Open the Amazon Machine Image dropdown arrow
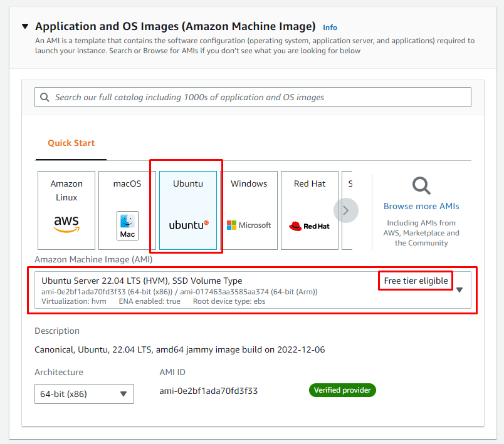 (459, 290)
